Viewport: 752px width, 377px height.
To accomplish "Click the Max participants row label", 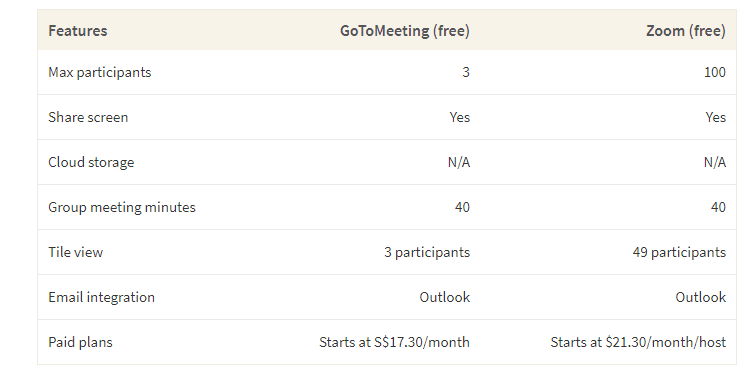I will 100,72.
